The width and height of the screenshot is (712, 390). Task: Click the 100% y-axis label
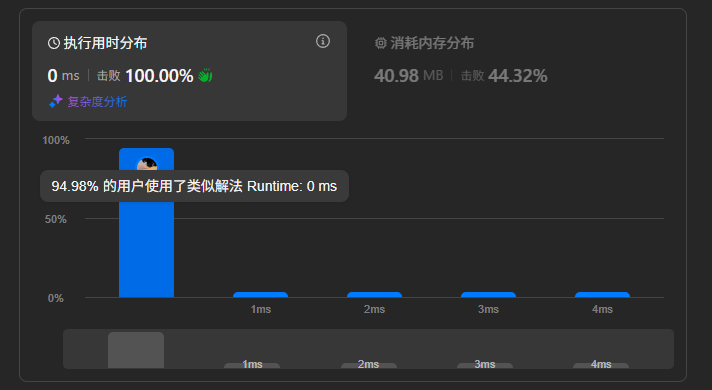pyautogui.click(x=56, y=140)
